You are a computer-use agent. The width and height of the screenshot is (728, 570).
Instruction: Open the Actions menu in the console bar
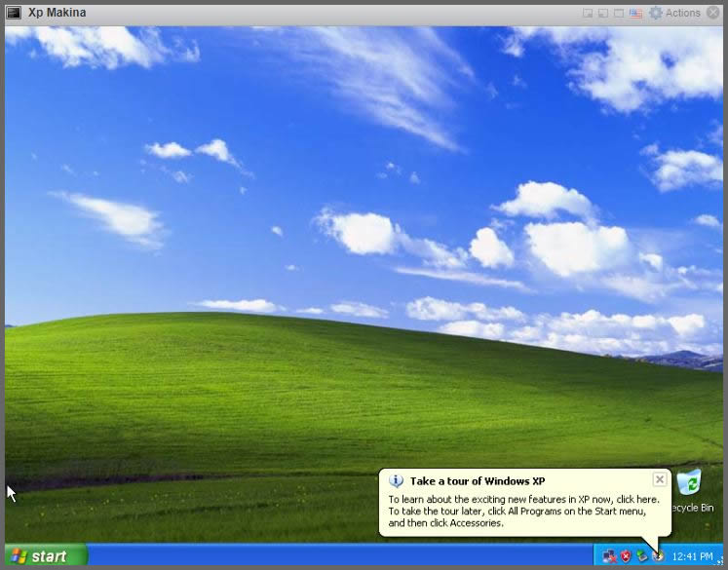pos(683,13)
